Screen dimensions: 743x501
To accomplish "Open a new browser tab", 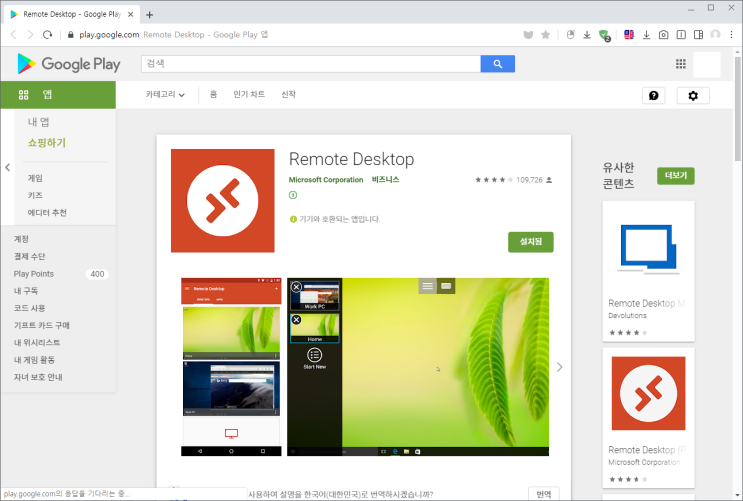I will [x=150, y=15].
